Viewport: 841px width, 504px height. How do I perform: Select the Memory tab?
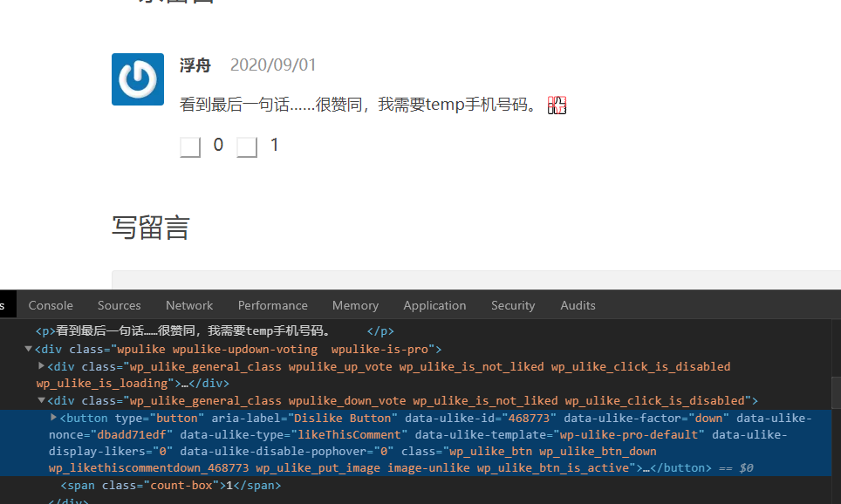[355, 305]
